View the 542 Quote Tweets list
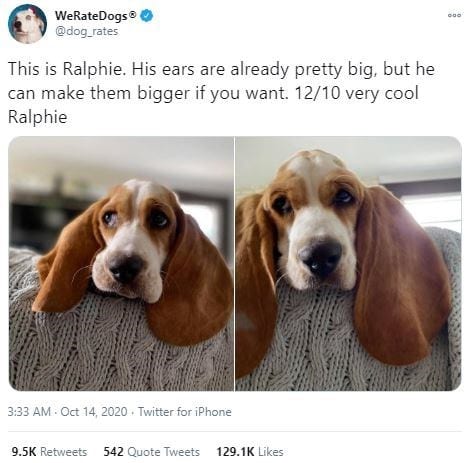Image resolution: width=469 pixels, height=463 pixels. click(152, 452)
